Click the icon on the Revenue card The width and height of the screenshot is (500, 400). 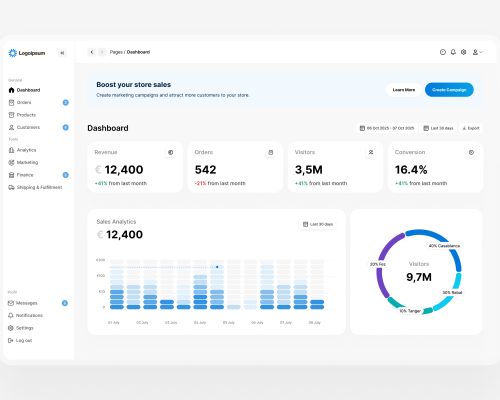click(171, 152)
